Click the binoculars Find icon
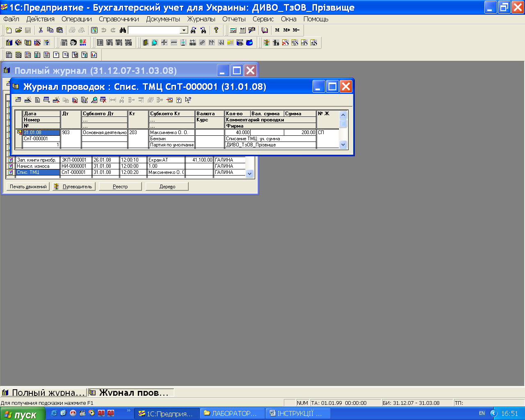Screen dimensions: 525x420 tap(123, 30)
